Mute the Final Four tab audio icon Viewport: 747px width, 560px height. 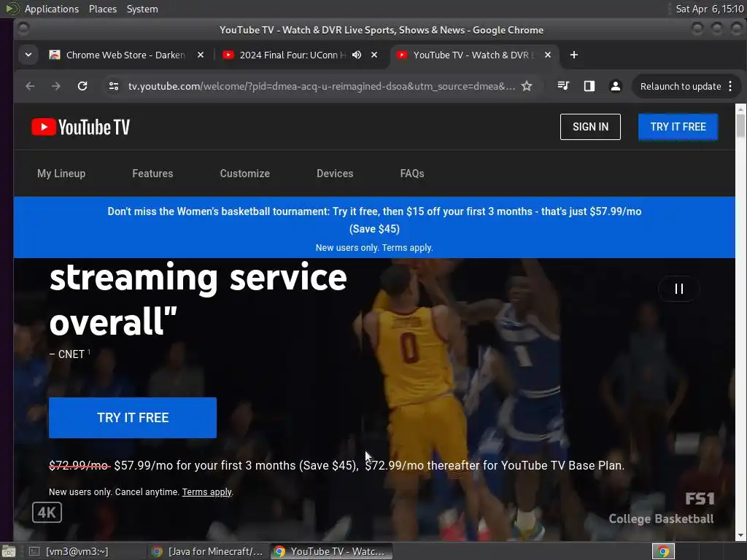356,55
